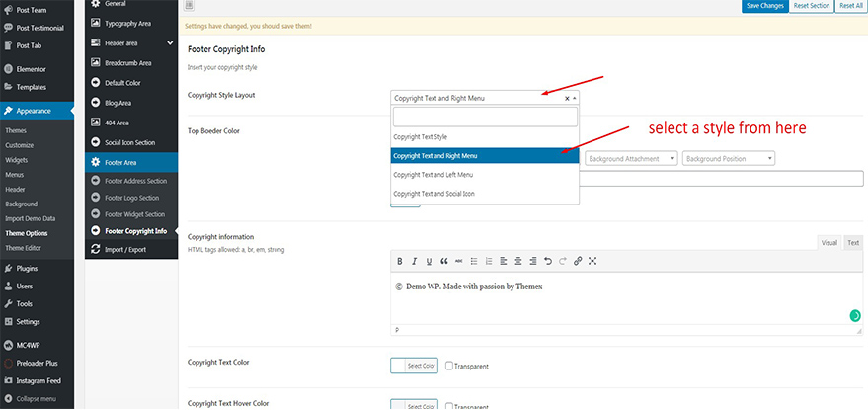Viewport: 868px width, 410px height.
Task: Click the insert link icon
Action: pos(578,261)
